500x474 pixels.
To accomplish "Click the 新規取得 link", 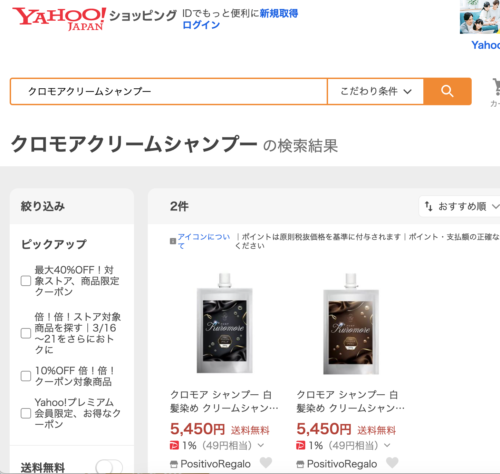I will click(x=279, y=14).
